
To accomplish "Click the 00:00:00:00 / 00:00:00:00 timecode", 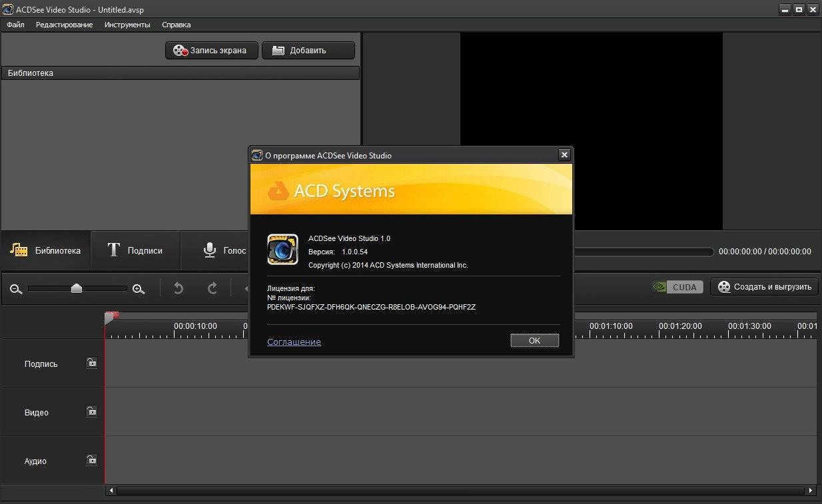I will [x=765, y=252].
